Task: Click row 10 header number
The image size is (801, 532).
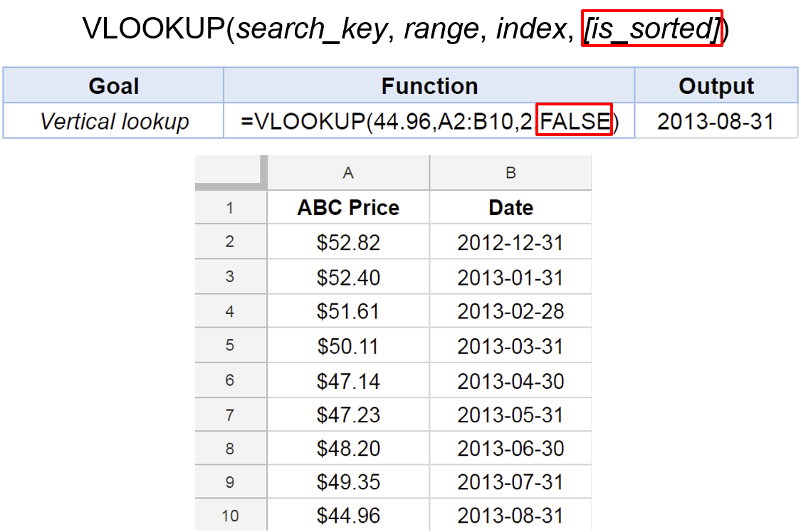Action: (229, 515)
